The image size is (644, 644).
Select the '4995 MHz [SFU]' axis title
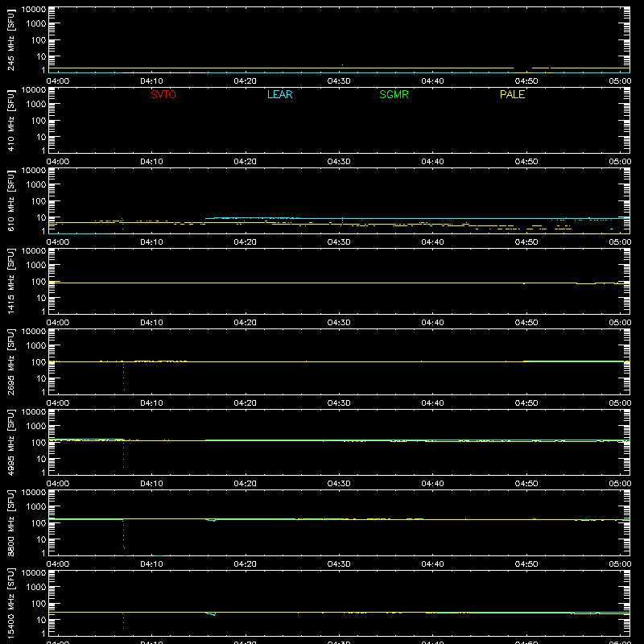pyautogui.click(x=10, y=442)
